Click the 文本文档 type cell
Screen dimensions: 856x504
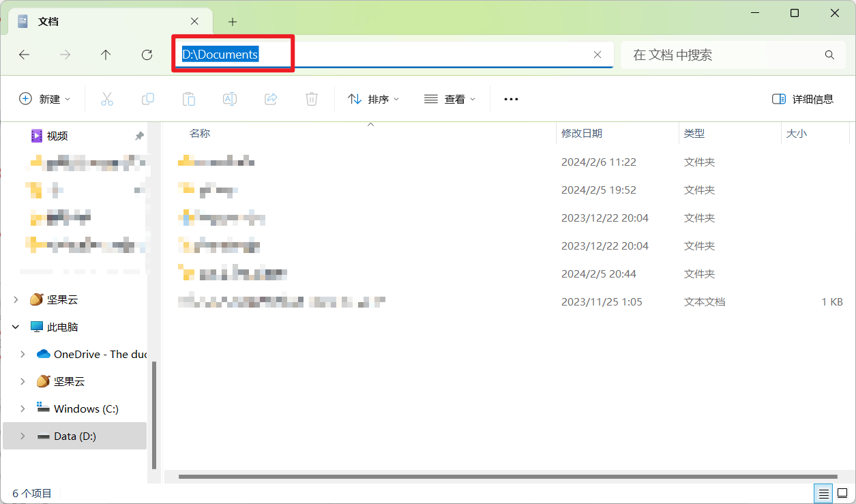[705, 301]
